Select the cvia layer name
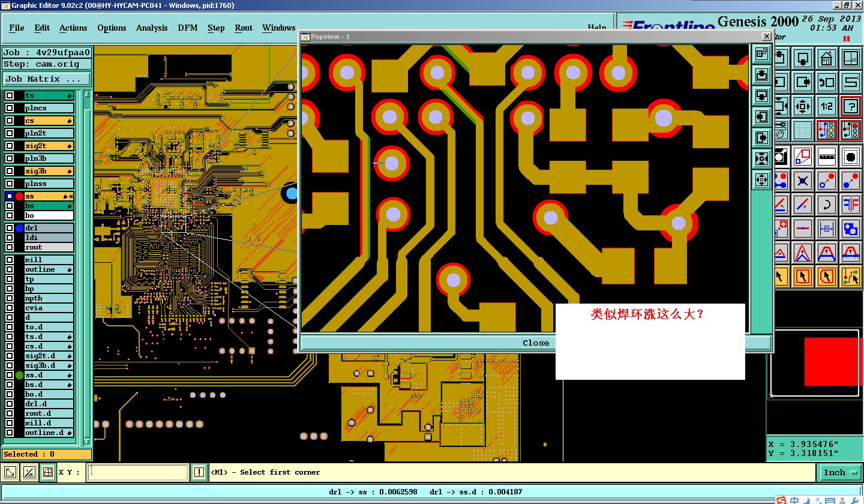 click(49, 308)
